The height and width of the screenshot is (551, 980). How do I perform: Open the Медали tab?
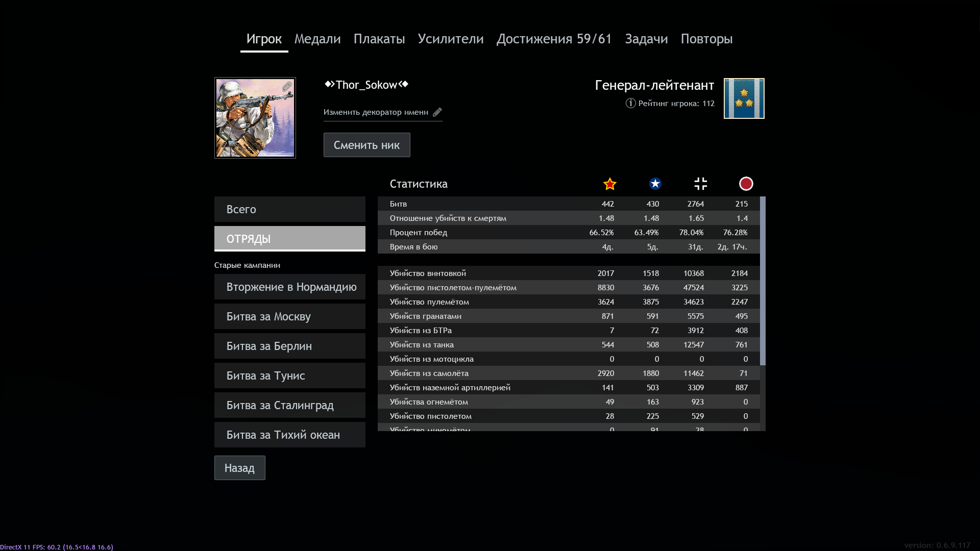[317, 39]
